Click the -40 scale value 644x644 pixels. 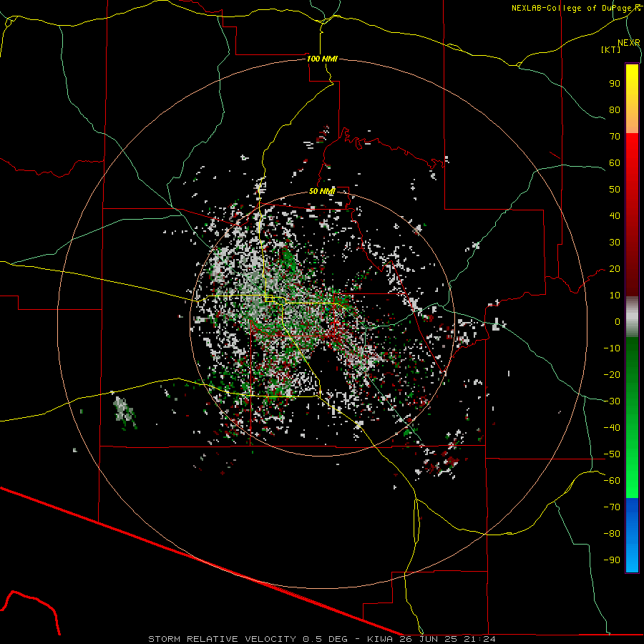(x=612, y=428)
